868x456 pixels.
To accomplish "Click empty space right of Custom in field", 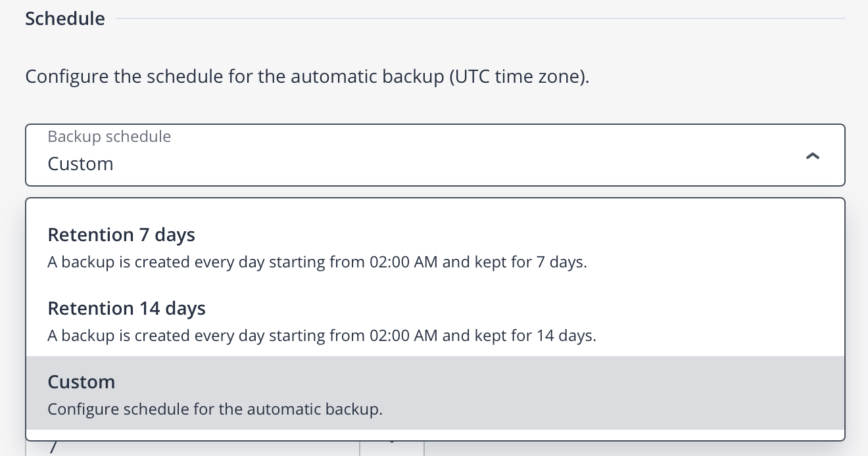I will pos(460,164).
